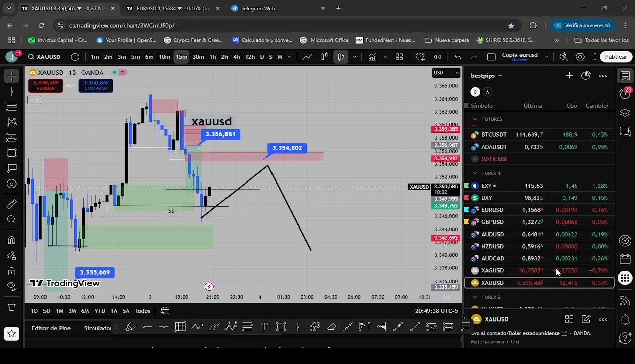
Task: Toggle stay in drawing mode pencil-lock
Action: coord(12,256)
